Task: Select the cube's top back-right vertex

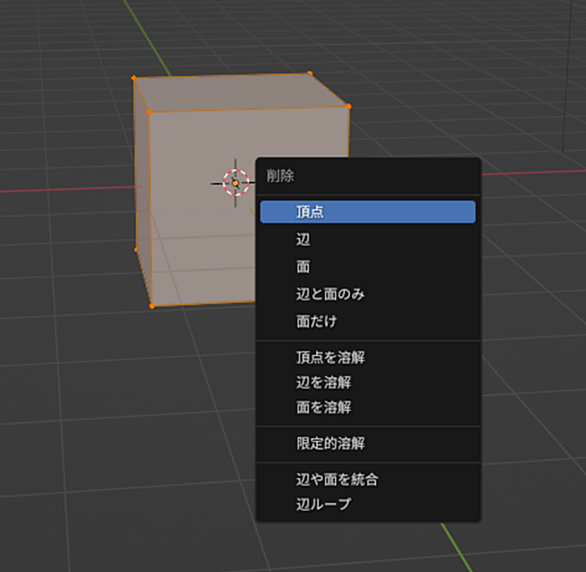Action: (309, 73)
